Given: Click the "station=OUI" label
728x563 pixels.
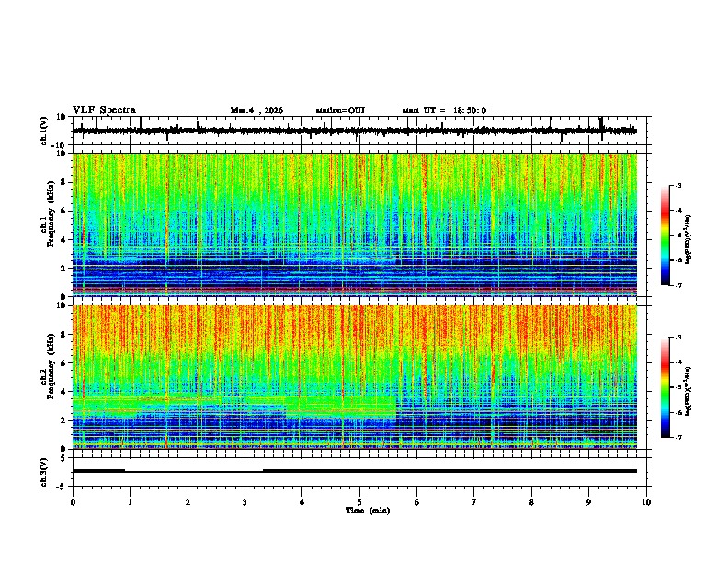Looking at the screenshot, I should [x=340, y=110].
